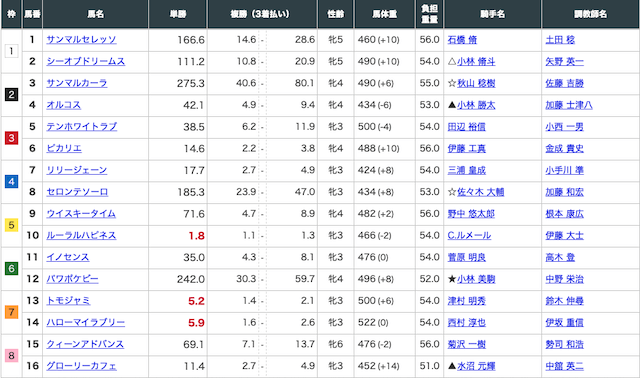Open horse リリージェーン link
Screen dimensions: 640x378
coord(77,170)
